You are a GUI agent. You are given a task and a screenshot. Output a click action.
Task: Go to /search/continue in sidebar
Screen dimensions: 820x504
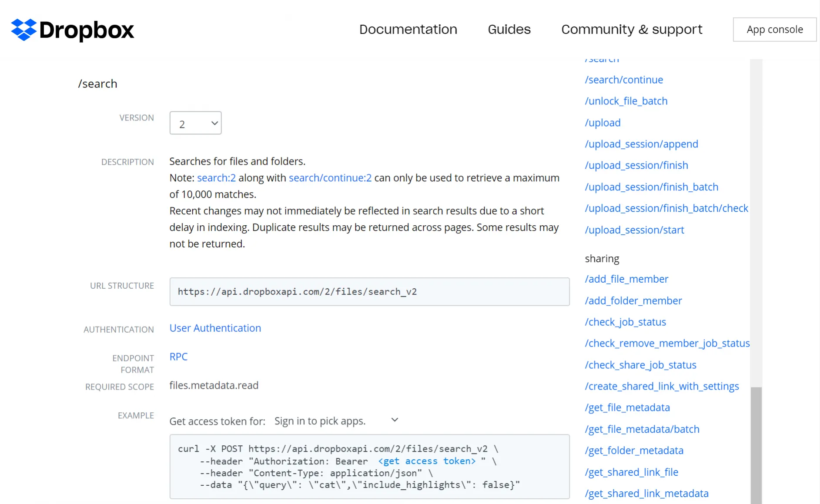pos(624,80)
